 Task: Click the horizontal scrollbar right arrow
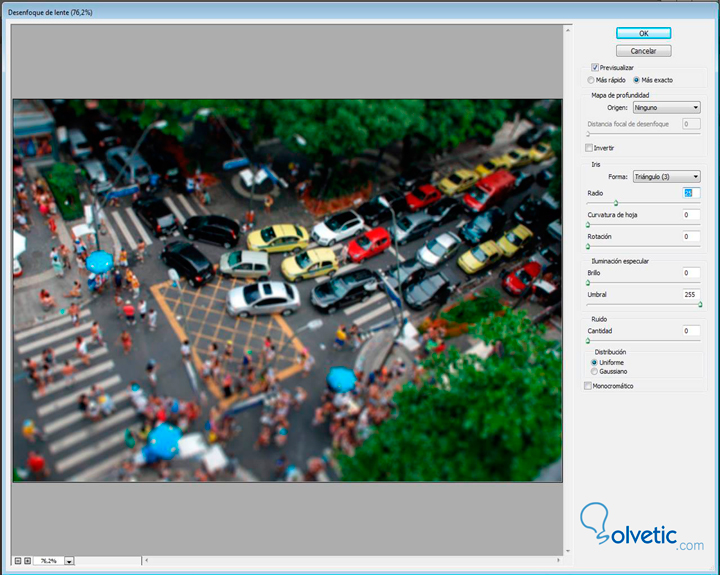click(558, 560)
